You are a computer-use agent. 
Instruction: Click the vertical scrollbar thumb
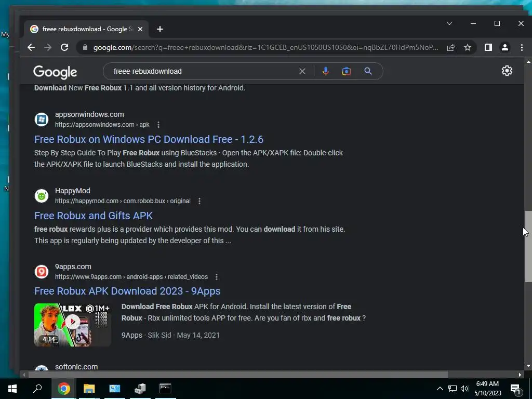tap(528, 246)
